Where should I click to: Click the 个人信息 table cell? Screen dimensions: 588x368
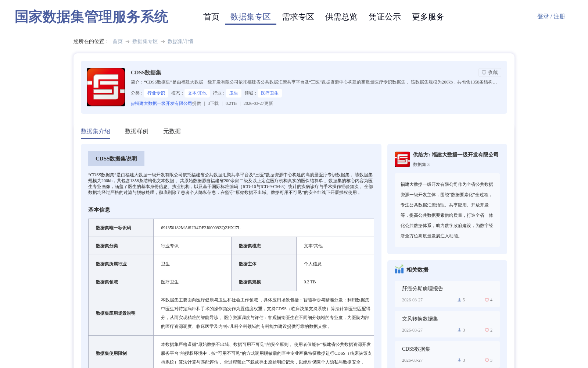335,264
